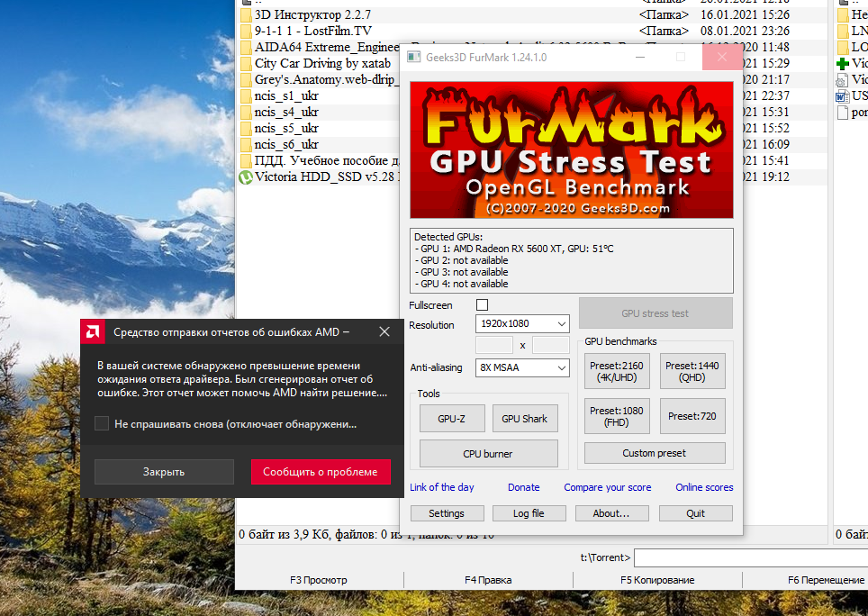
Task: Click folder icon next to ncis_s6_ukr
Action: click(246, 145)
